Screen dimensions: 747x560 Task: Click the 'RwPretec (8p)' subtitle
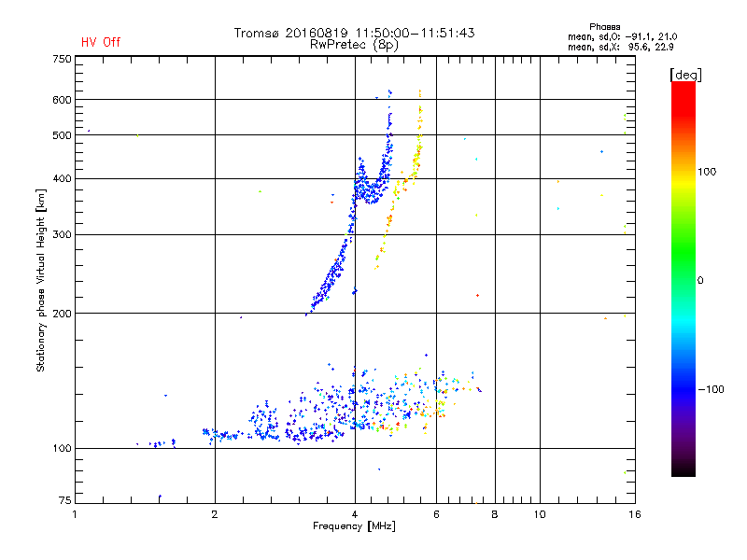pos(354,45)
